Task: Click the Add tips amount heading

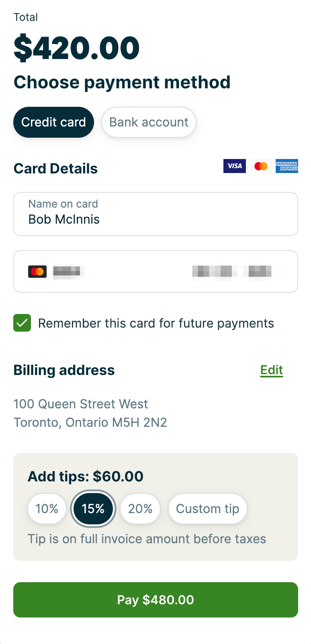Action: pos(85,477)
